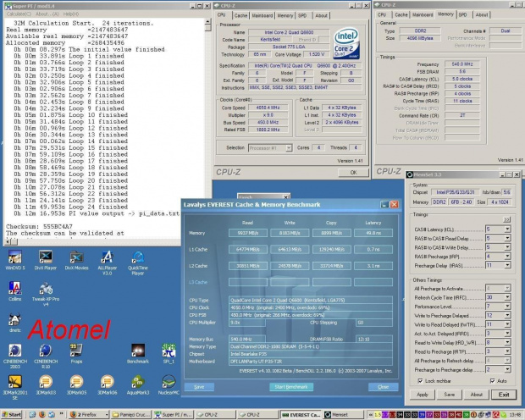The image size is (525, 420).
Task: Switch to SPD tab in right CPU-Z window
Action: pos(462,14)
